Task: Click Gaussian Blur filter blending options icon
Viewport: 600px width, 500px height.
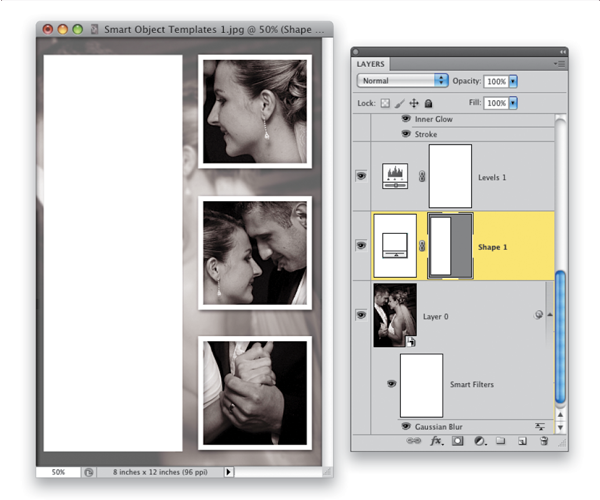Action: [x=540, y=427]
